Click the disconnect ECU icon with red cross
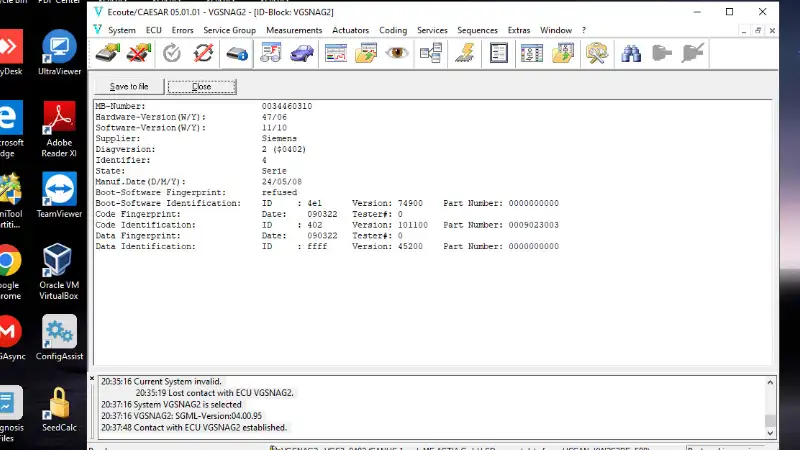The height and width of the screenshot is (450, 800). (x=139, y=53)
